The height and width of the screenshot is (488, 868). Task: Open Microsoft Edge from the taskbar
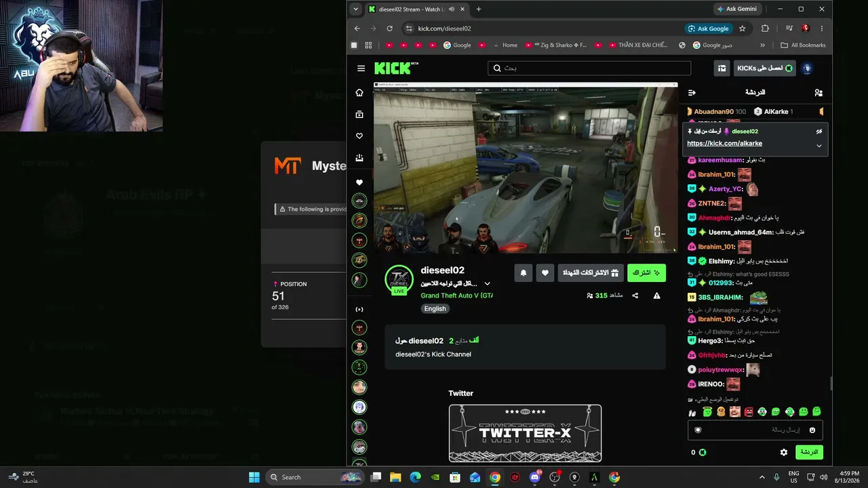click(x=415, y=477)
